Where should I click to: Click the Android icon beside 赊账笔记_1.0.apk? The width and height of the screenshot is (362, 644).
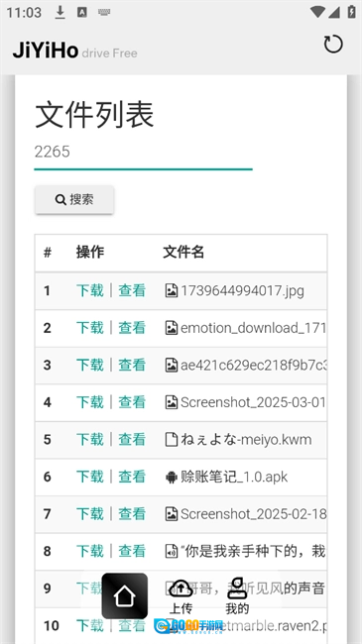[x=172, y=477]
